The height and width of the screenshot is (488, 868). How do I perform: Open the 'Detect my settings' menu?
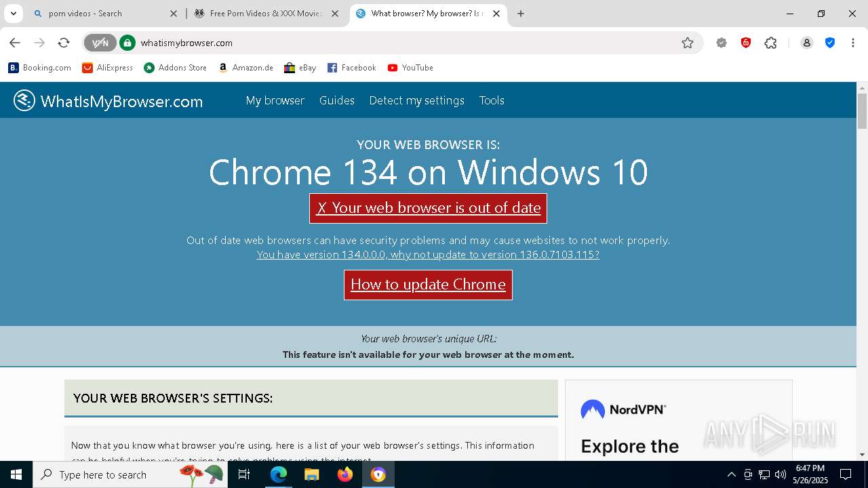point(417,100)
